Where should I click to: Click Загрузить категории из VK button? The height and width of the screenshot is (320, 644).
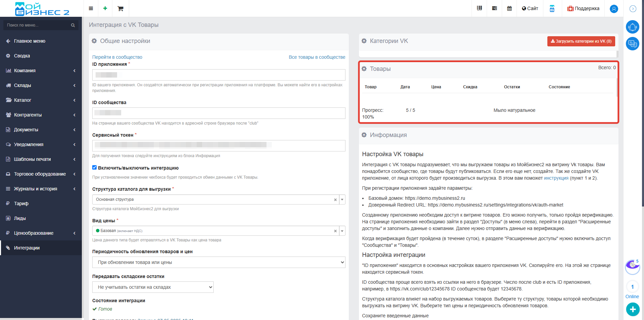pyautogui.click(x=581, y=41)
